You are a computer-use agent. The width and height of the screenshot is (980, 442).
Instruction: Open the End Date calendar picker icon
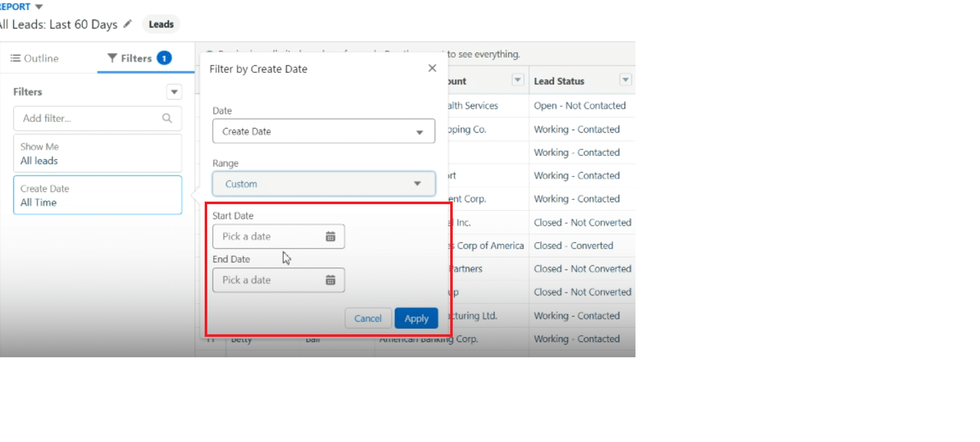pyautogui.click(x=330, y=280)
